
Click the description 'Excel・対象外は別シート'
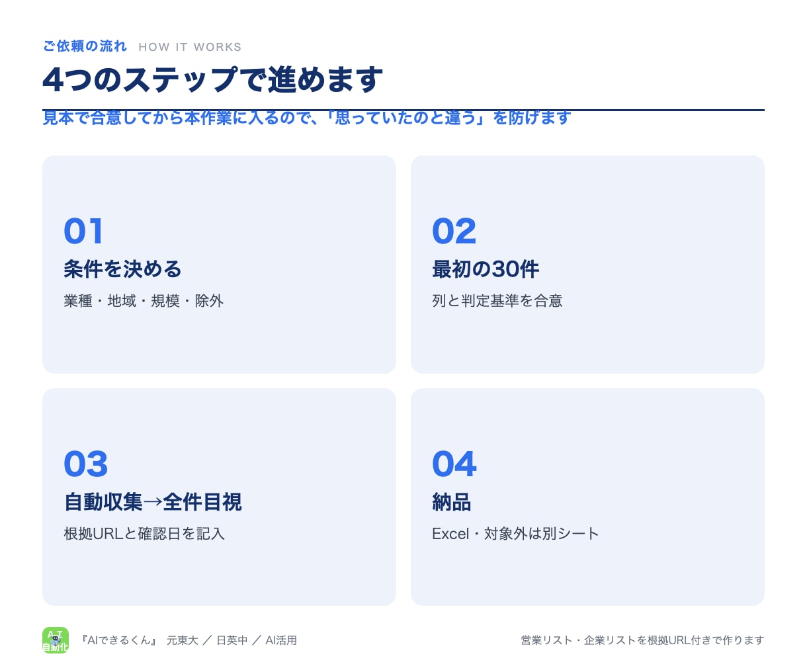pyautogui.click(x=515, y=534)
